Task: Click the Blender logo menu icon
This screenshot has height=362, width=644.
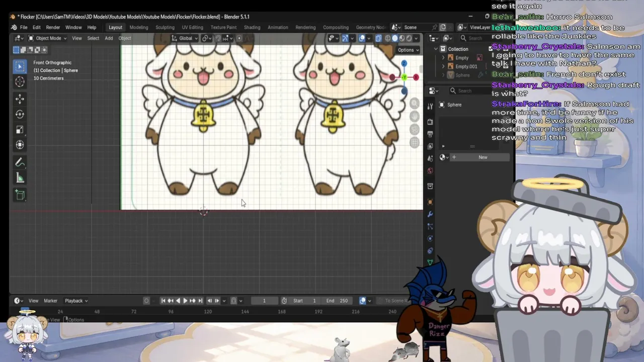Action: point(14,27)
